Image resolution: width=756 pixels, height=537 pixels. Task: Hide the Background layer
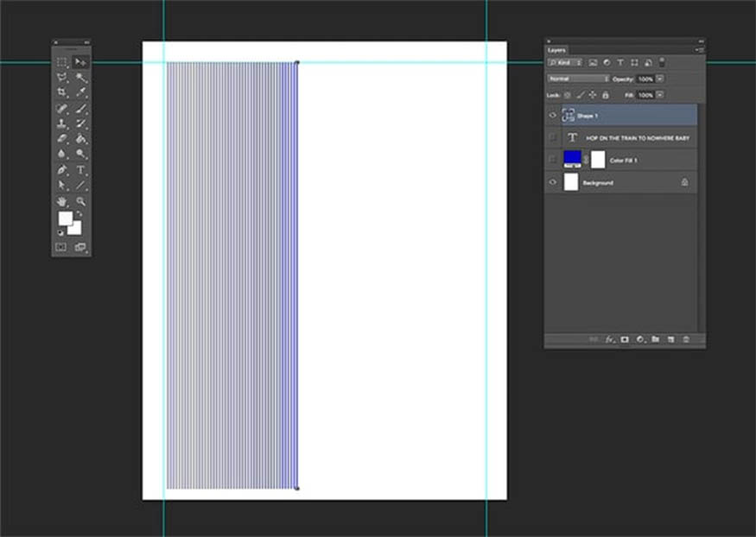[x=553, y=182]
